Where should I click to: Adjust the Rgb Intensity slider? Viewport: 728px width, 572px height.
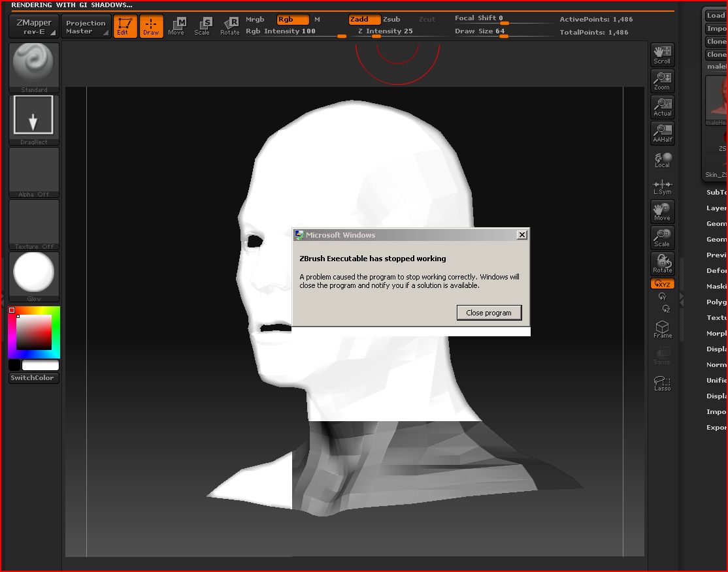tap(295, 31)
